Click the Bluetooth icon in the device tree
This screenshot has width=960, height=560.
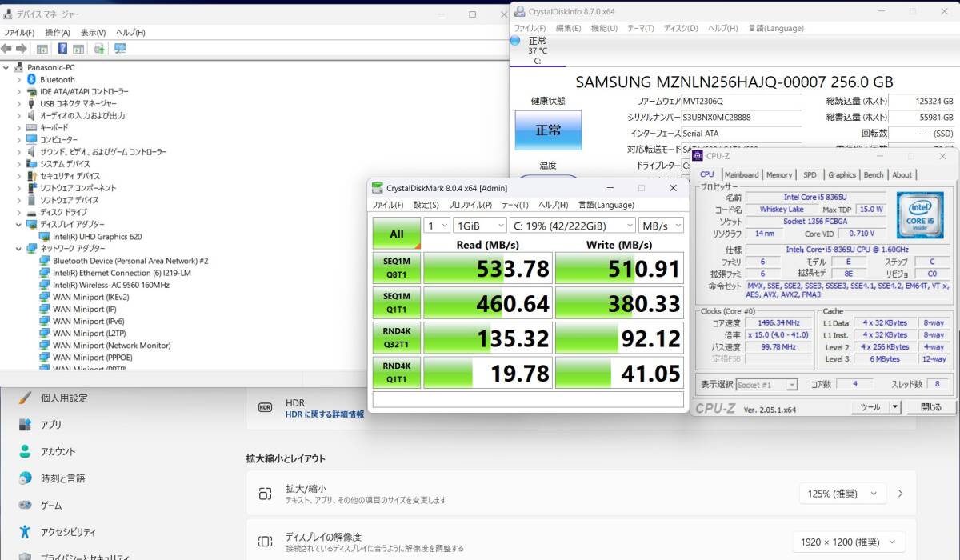tap(32, 79)
